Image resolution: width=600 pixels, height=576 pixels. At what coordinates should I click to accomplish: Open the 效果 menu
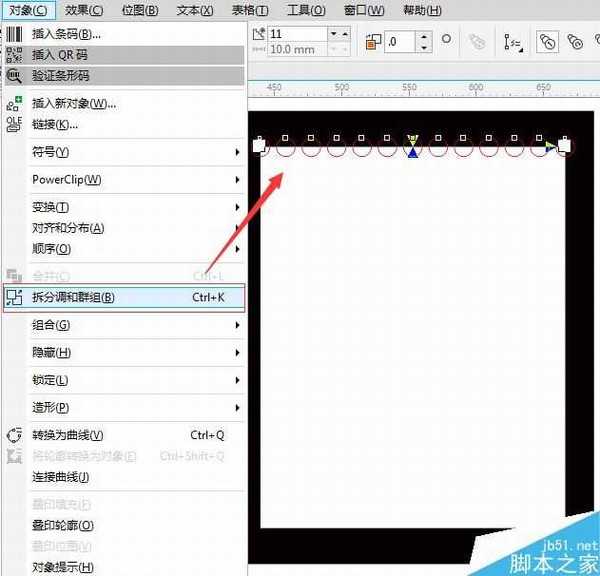[83, 10]
